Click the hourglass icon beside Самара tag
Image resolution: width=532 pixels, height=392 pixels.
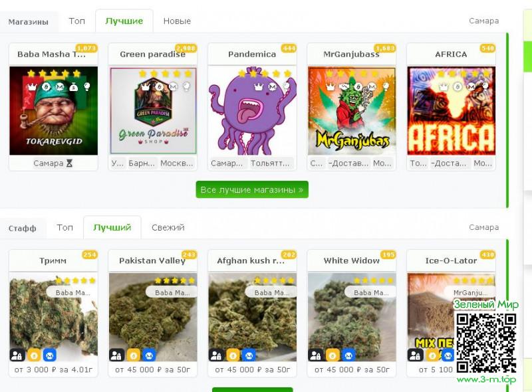point(69,163)
